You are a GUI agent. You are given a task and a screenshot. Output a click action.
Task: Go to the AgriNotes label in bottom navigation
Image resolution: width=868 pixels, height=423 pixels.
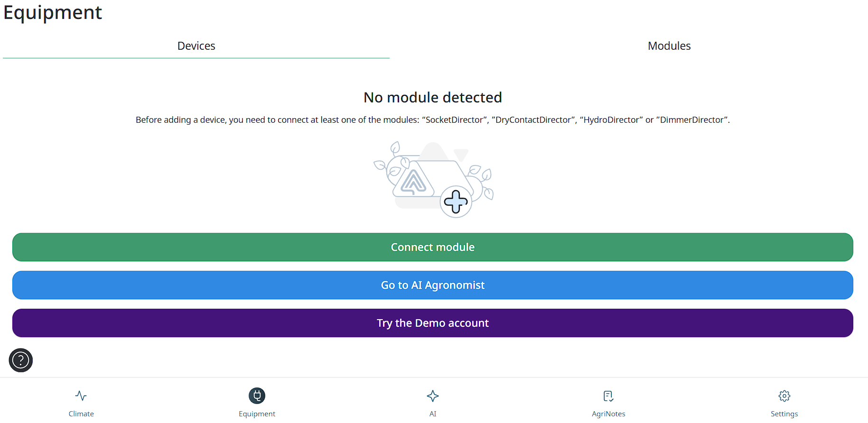[608, 414]
